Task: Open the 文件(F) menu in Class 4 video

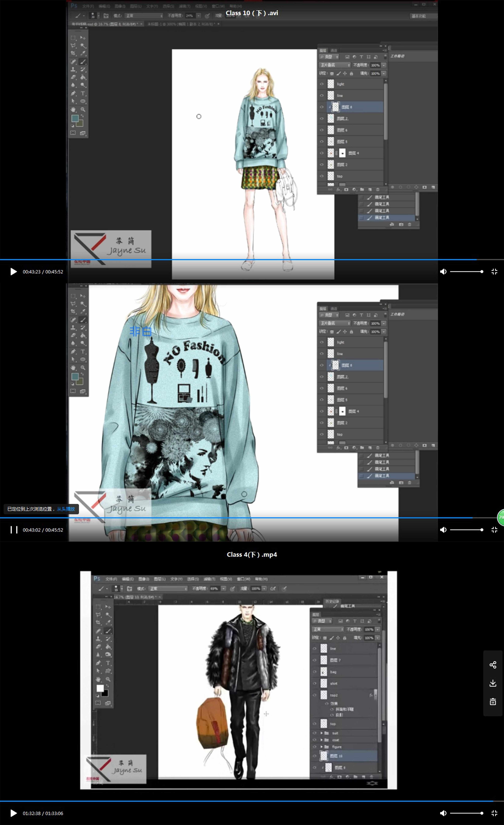Action: coord(111,579)
